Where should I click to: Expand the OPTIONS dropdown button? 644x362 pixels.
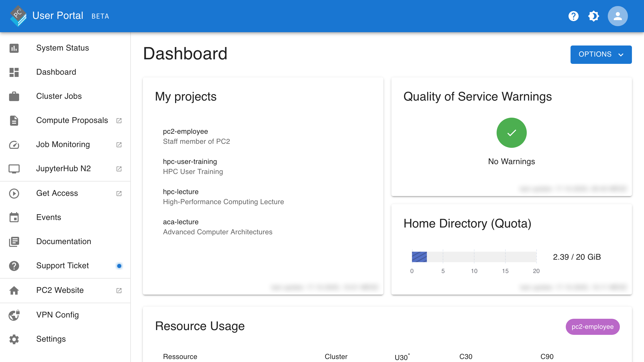point(601,54)
